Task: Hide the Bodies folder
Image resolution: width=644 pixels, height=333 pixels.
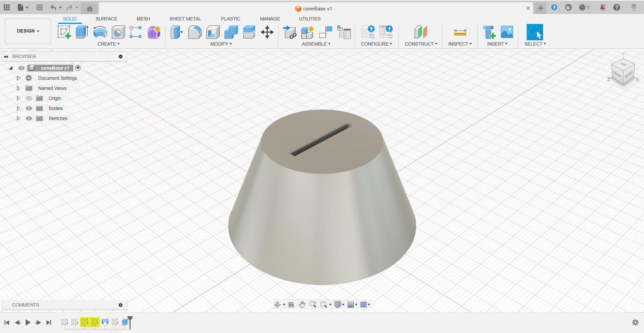Action: [x=29, y=108]
